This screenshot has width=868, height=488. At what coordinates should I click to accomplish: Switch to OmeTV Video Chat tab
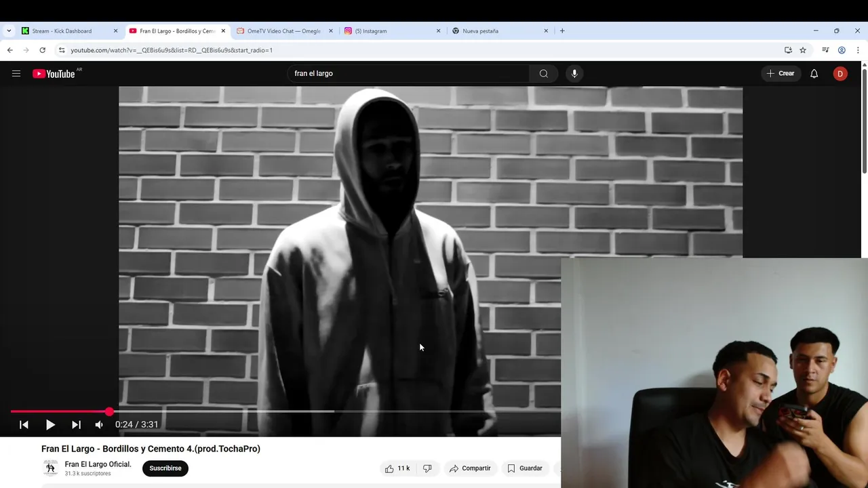pyautogui.click(x=283, y=30)
